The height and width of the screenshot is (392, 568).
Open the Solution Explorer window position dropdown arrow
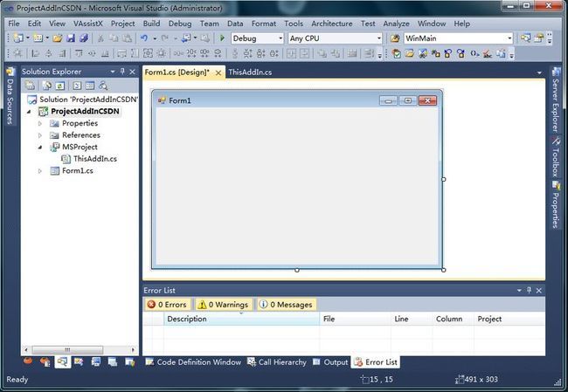(x=113, y=72)
